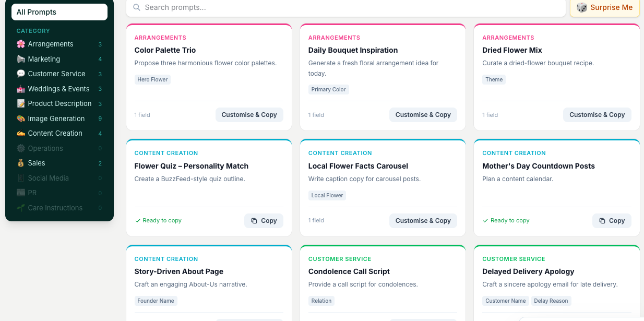This screenshot has height=321, width=644.
Task: Customise & Copy the Dried Flower Mix prompt
Action: (597, 115)
